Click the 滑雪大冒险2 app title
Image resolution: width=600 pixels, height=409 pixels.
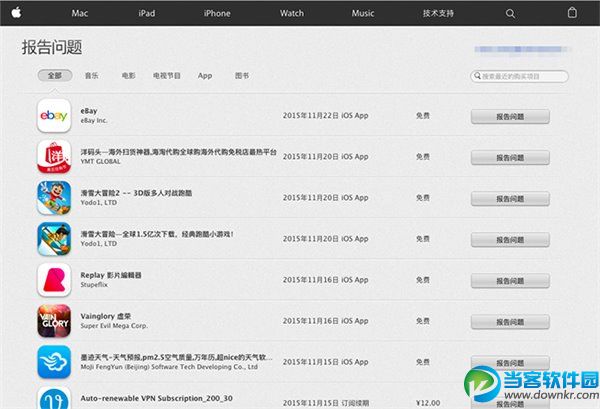coord(136,193)
